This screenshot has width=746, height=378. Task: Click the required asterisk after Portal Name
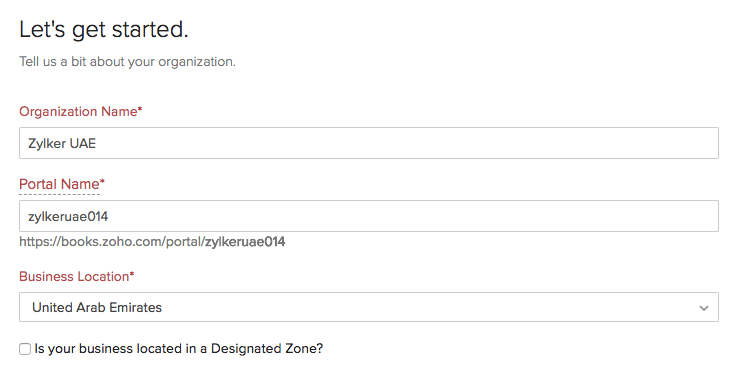point(102,182)
